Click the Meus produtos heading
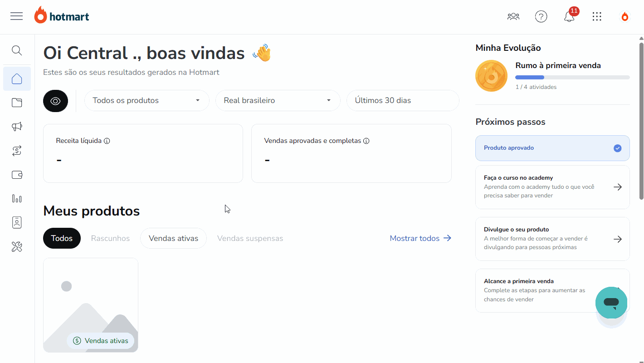Screen dimensions: 644x363 click(91, 211)
